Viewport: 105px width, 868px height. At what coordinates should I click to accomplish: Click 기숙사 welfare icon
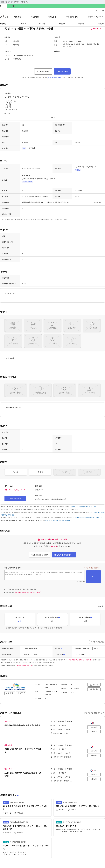[33, 325]
